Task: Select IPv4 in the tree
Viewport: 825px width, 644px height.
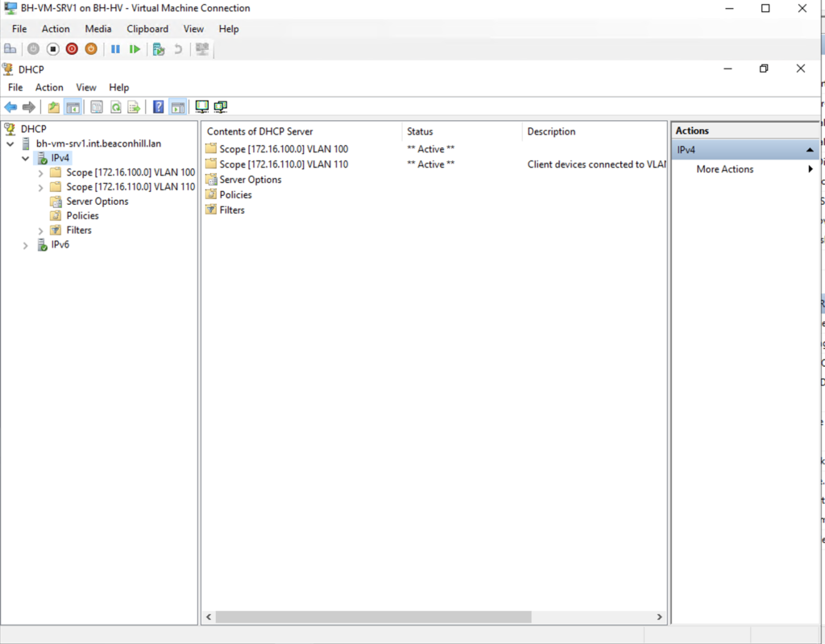Action: click(x=60, y=158)
